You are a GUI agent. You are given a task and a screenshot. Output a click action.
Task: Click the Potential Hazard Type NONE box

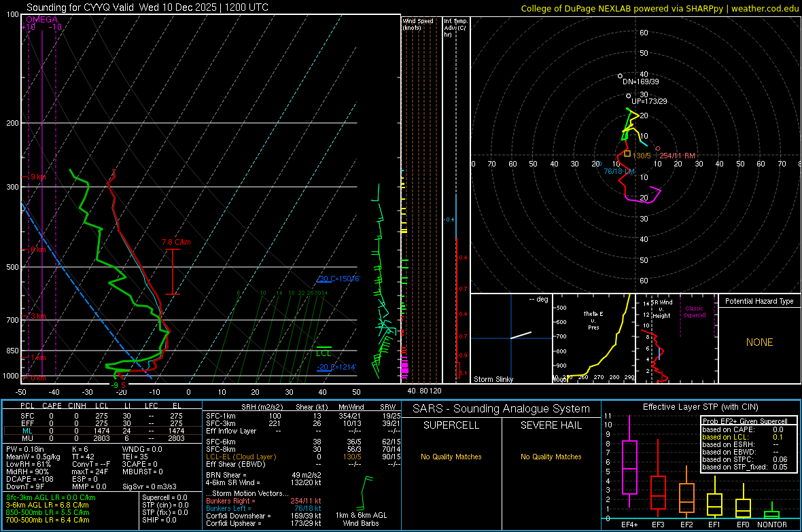coord(759,342)
